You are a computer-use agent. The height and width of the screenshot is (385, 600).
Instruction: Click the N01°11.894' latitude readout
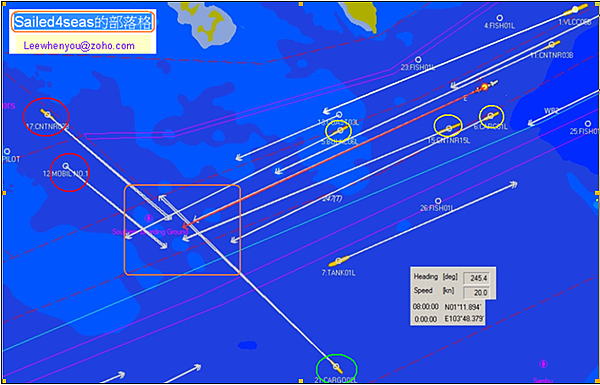click(x=462, y=307)
